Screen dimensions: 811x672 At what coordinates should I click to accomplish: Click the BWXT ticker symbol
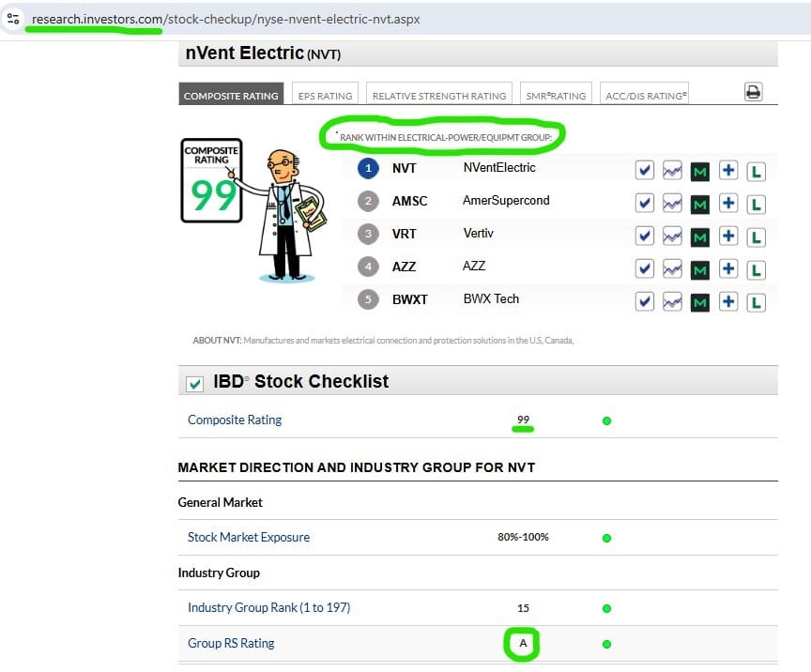point(409,299)
